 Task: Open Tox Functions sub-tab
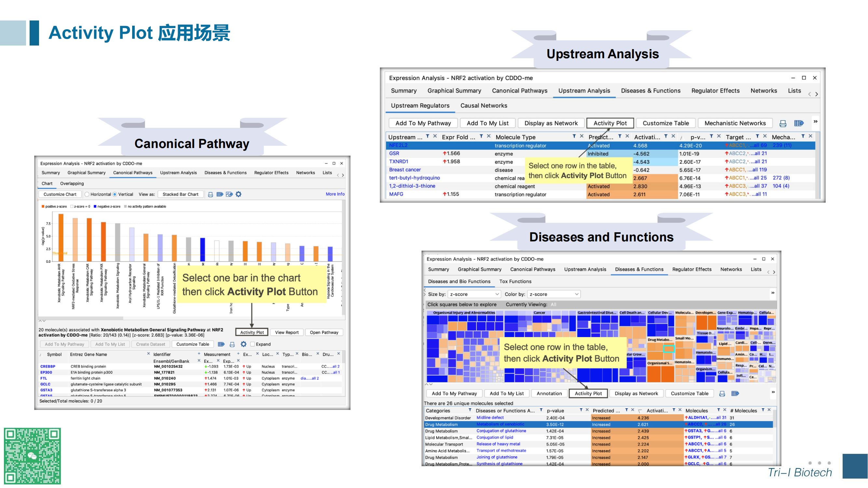coord(515,281)
